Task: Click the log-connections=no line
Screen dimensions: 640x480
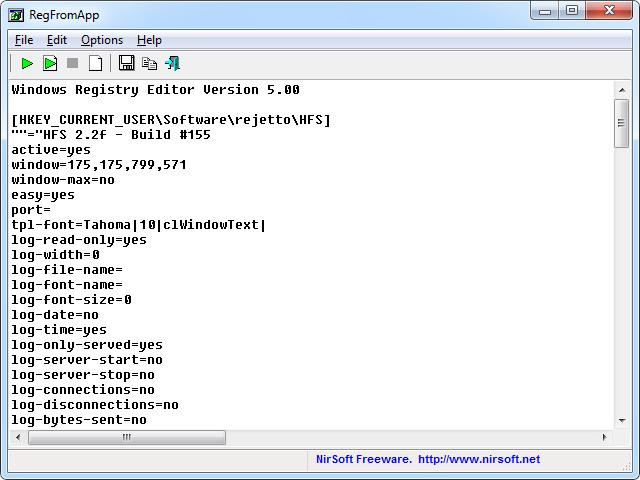Action: [83, 390]
